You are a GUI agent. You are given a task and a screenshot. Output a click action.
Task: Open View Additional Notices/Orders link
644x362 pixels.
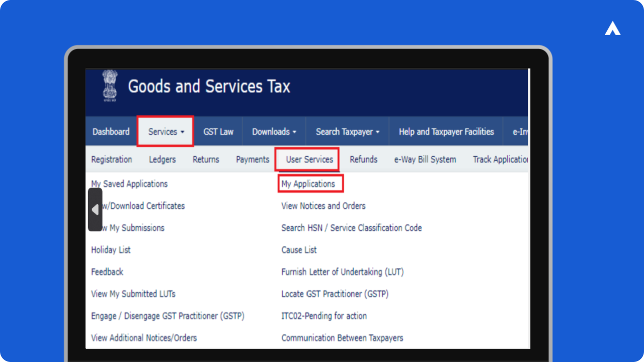(144, 338)
